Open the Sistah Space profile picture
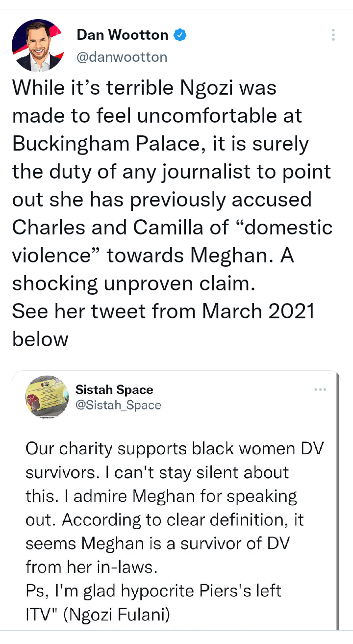 click(47, 396)
